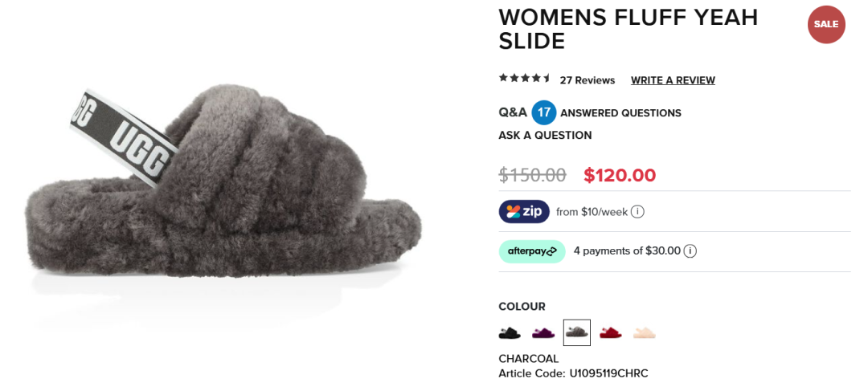Select the charcoal colour swatch
The height and width of the screenshot is (391, 868).
click(577, 333)
